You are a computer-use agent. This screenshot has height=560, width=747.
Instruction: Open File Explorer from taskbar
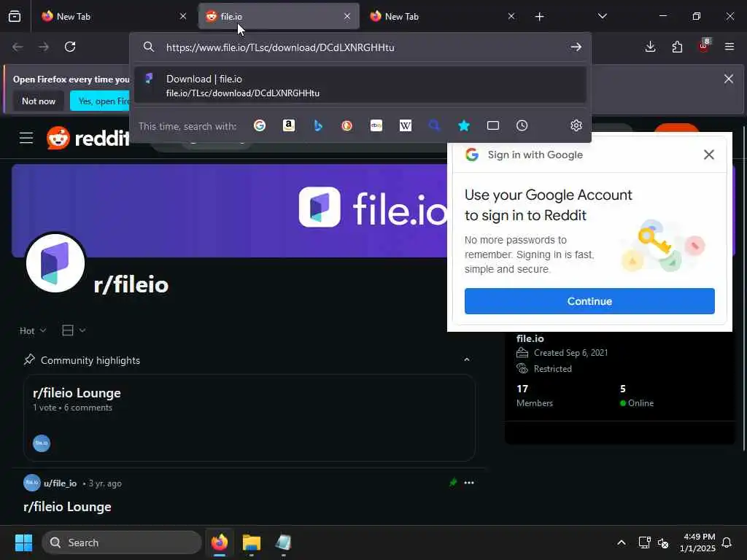pos(252,542)
